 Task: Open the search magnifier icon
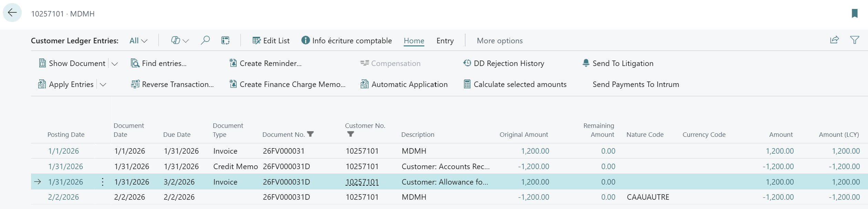205,41
